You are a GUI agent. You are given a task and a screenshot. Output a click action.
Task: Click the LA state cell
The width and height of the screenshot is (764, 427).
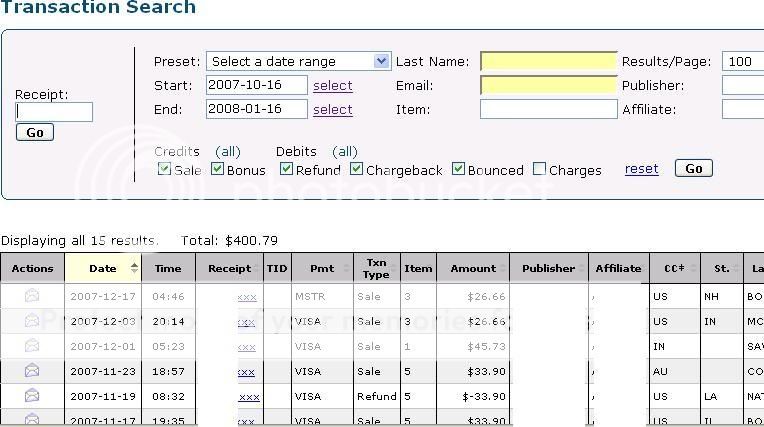pos(722,396)
